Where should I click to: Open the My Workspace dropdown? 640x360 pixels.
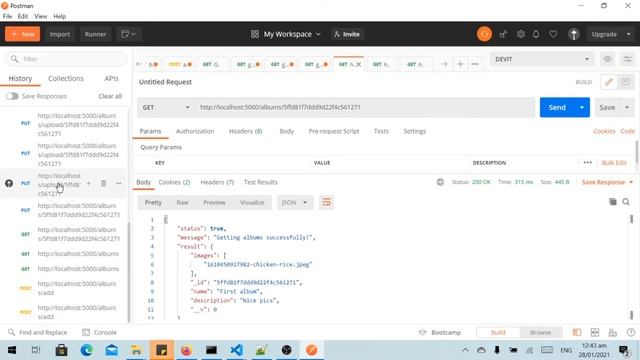click(286, 34)
